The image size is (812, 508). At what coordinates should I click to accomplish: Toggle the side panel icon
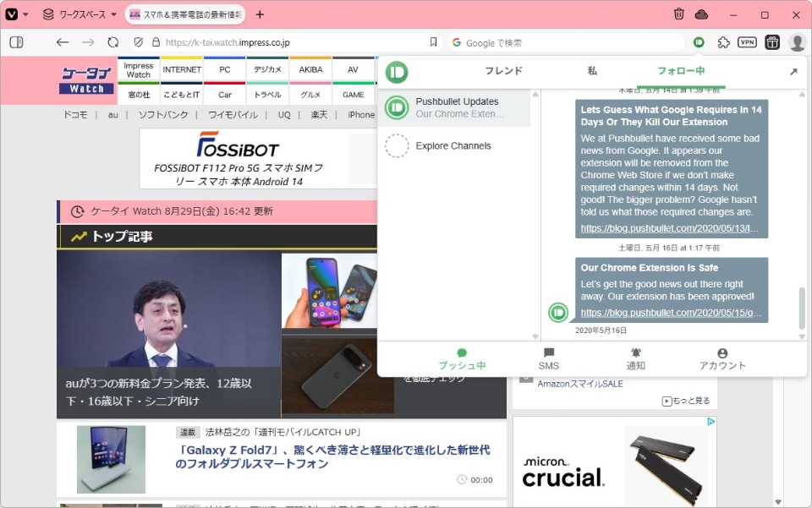click(x=17, y=42)
